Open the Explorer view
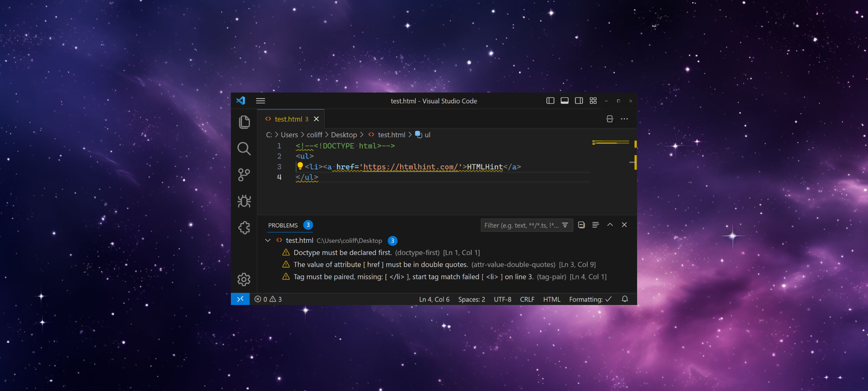Image resolution: width=868 pixels, height=391 pixels. [x=244, y=123]
